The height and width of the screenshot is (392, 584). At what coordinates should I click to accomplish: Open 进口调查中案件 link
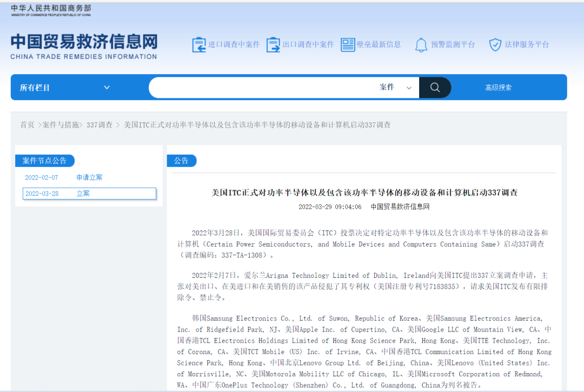point(234,45)
